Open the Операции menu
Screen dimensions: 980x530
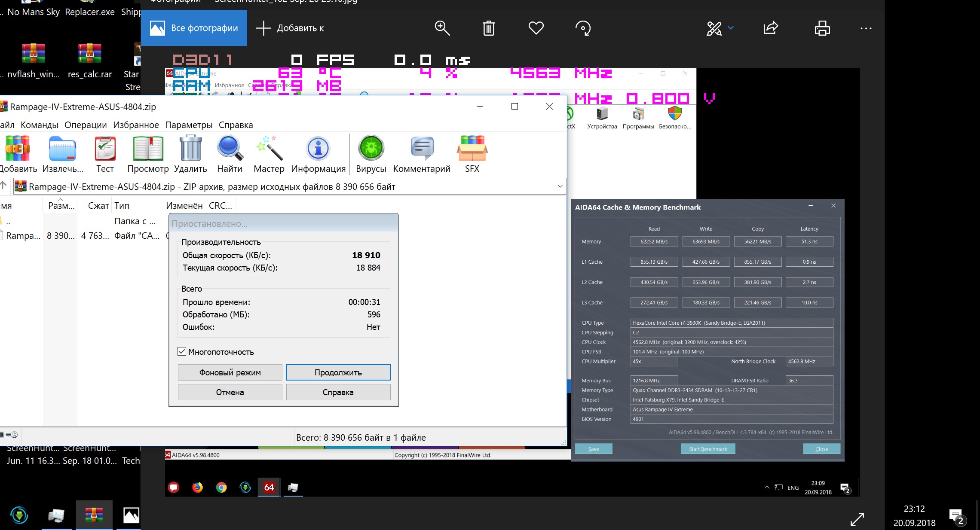(86, 125)
